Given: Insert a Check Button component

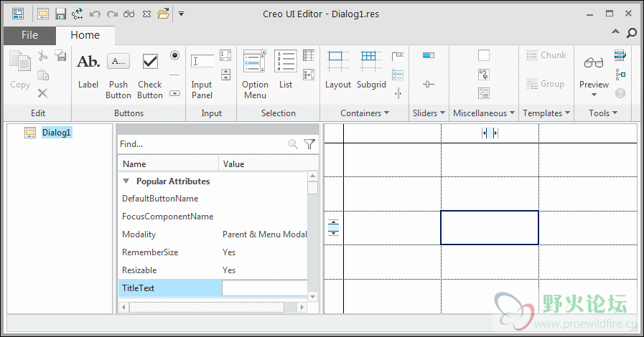Looking at the screenshot, I should tap(150, 76).
